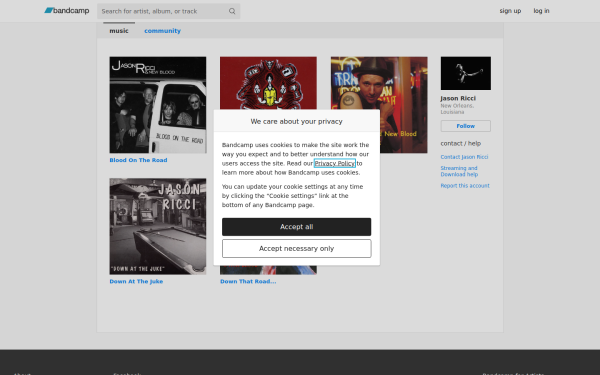Viewport: 600px width, 375px height.
Task: Click the Blood On The Road title link
Action: click(x=138, y=160)
